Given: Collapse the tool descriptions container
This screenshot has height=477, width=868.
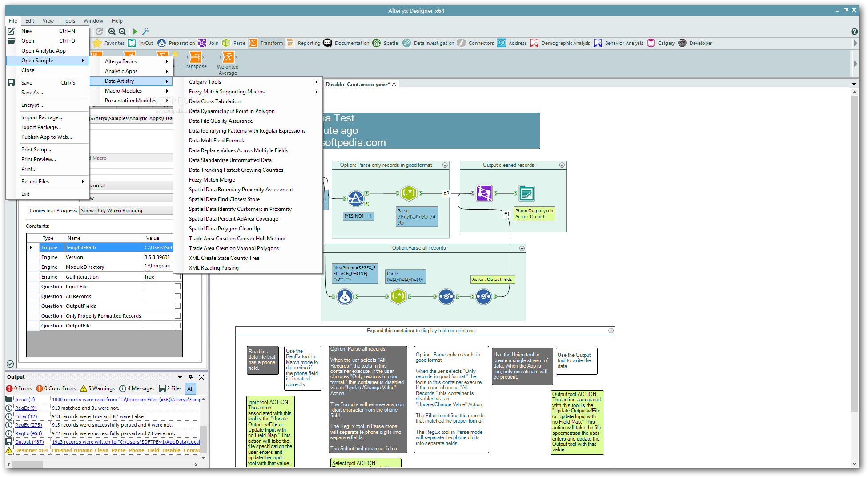Looking at the screenshot, I should click(x=611, y=331).
